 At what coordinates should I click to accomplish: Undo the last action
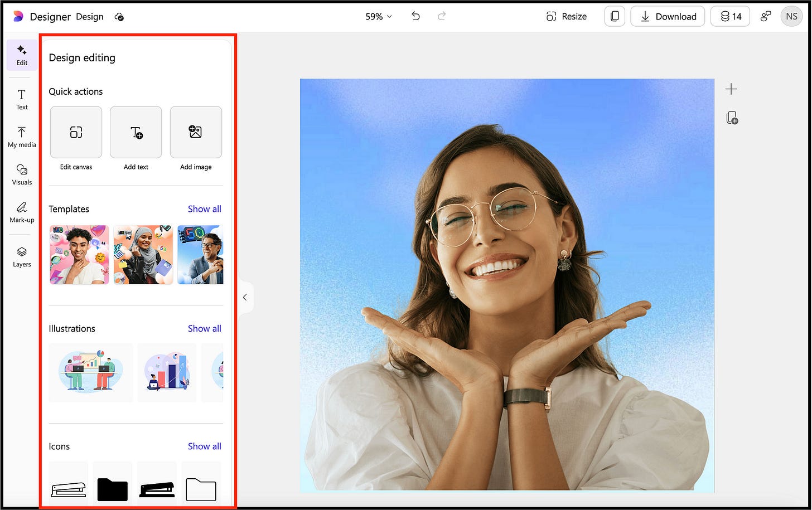click(415, 16)
